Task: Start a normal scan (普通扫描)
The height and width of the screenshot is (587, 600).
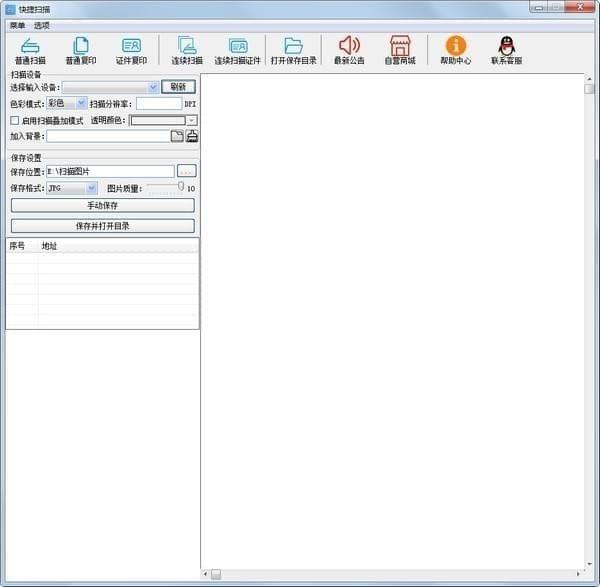Action: click(x=30, y=51)
